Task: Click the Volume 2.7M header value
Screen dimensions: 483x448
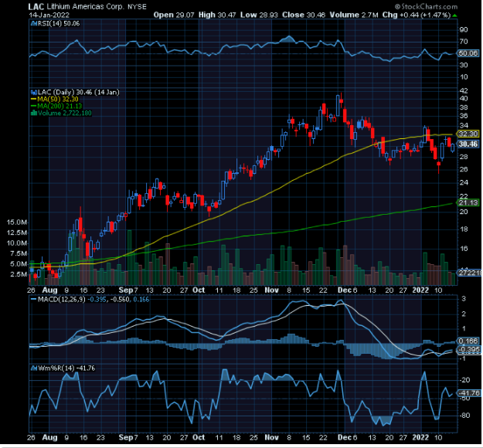Action: pyautogui.click(x=354, y=15)
